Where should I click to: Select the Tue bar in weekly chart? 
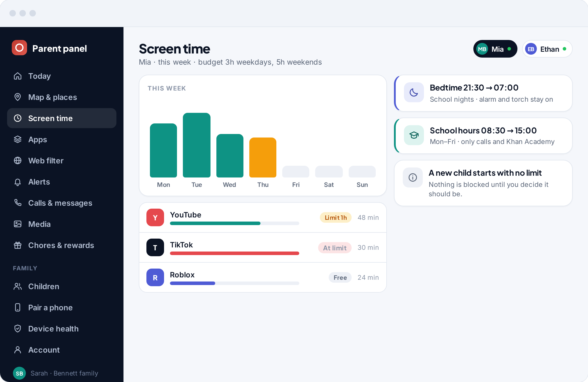[197, 145]
